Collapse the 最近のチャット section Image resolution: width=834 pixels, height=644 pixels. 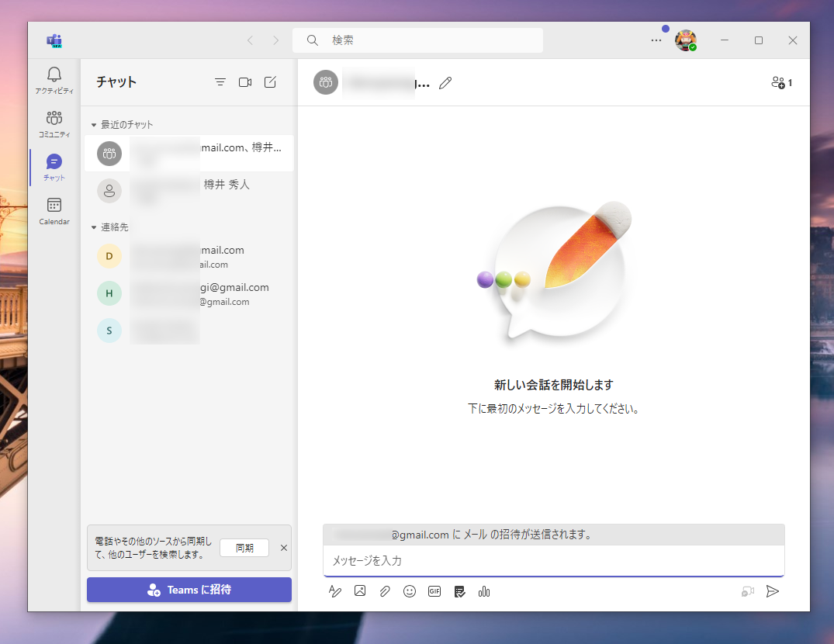93,123
